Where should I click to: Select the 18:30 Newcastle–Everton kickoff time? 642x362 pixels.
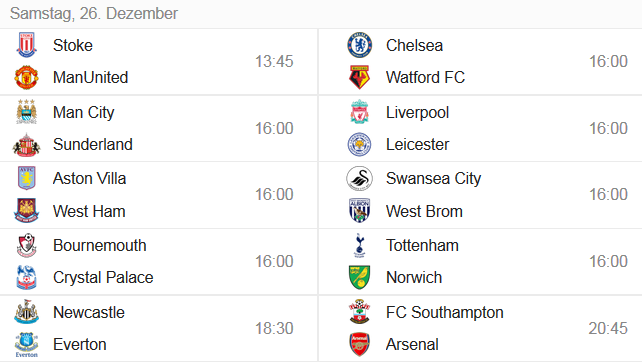[x=274, y=328]
